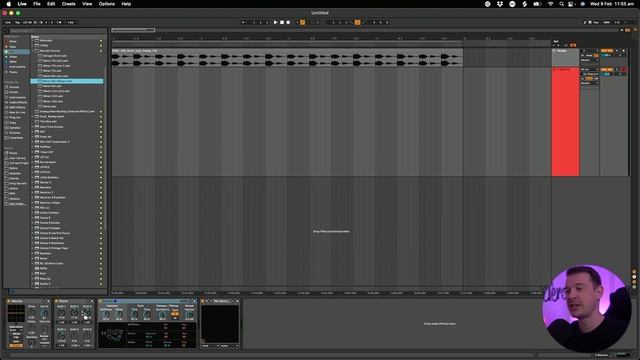Viewport: 640px width, 360px height.
Task: Click the Electric device Noise knob
Action: (x=119, y=314)
